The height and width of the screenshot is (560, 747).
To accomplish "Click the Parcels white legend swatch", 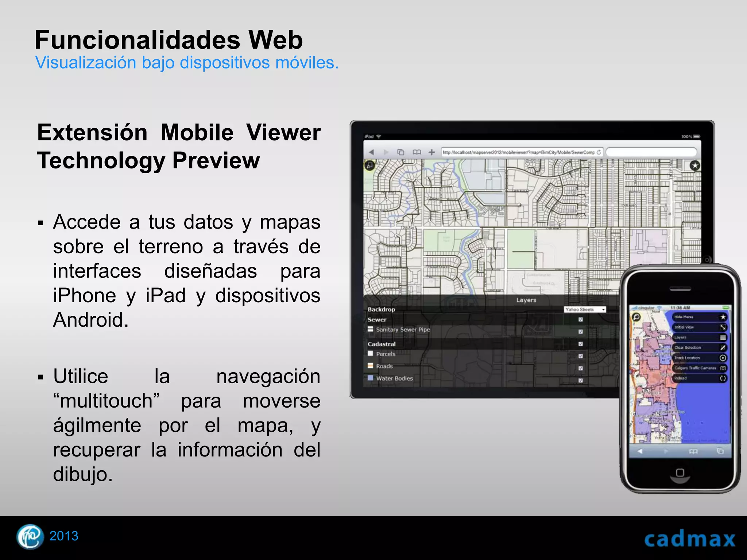I will click(x=371, y=353).
